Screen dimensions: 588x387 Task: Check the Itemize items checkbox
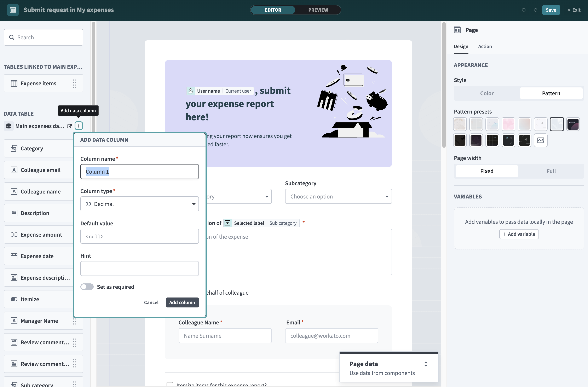[x=170, y=384]
